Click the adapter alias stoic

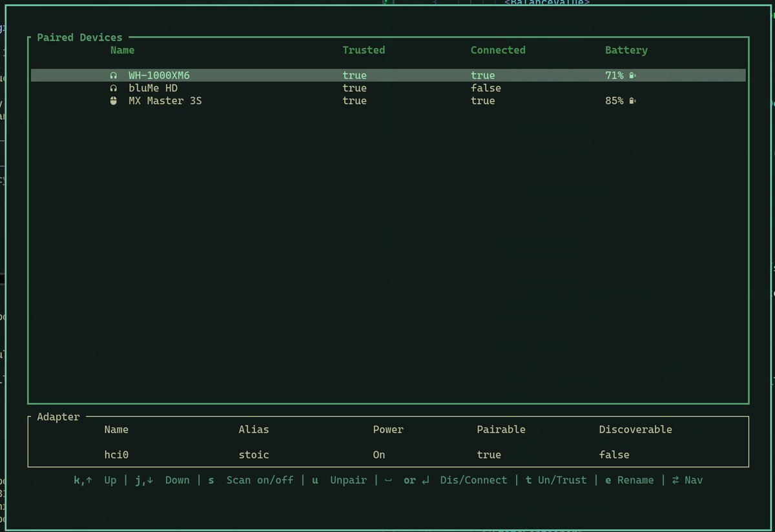tap(254, 455)
